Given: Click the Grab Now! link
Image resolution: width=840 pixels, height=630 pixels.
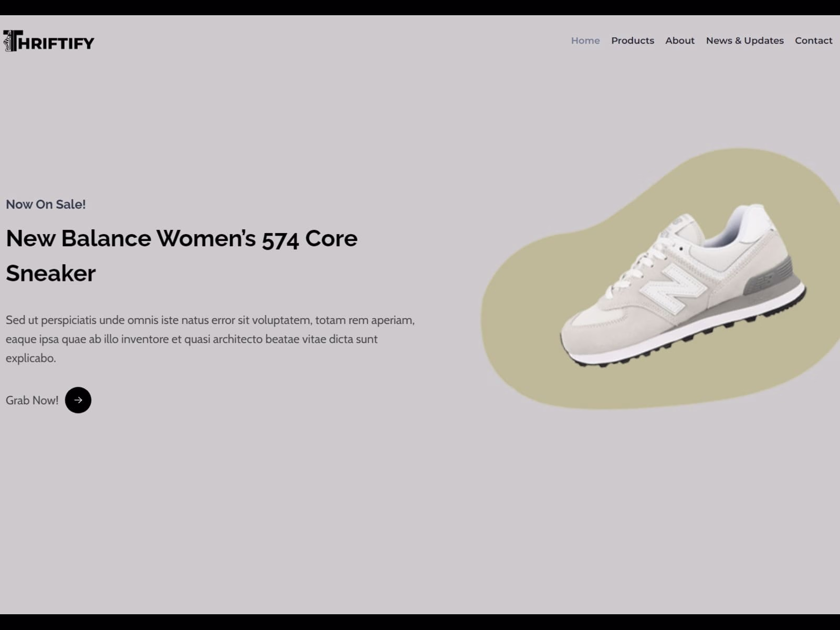Looking at the screenshot, I should [32, 400].
